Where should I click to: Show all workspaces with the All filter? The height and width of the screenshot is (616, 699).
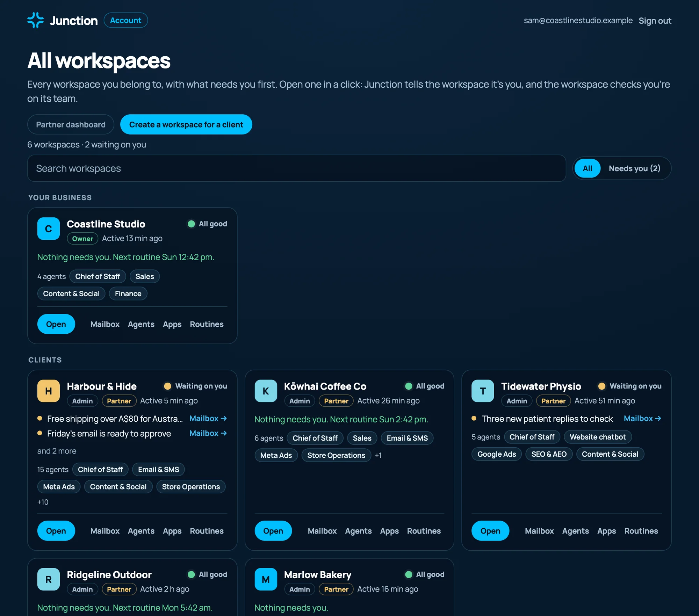pyautogui.click(x=588, y=168)
